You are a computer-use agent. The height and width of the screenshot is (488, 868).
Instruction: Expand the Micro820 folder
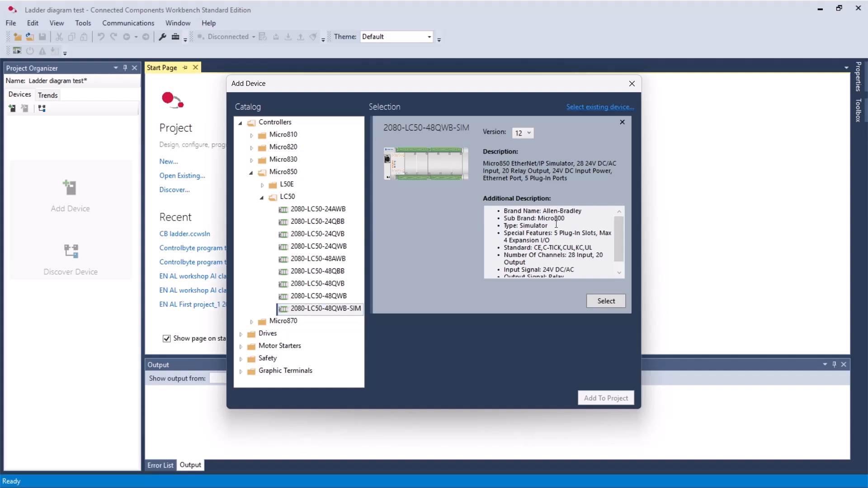[x=251, y=147]
